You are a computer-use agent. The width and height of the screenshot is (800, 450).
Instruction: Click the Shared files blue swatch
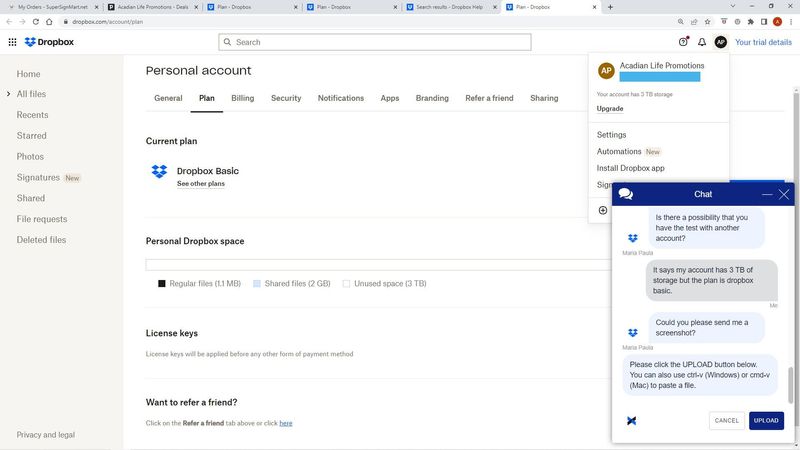point(257,284)
